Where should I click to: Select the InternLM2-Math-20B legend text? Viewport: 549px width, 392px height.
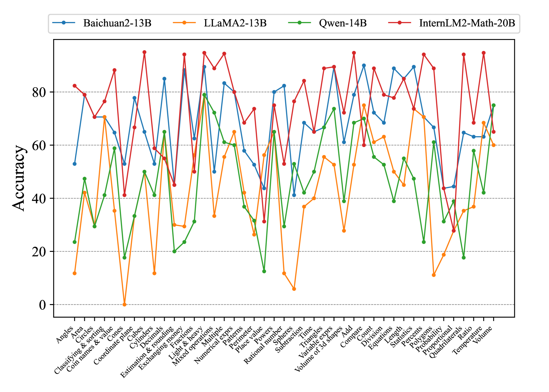[x=467, y=23]
